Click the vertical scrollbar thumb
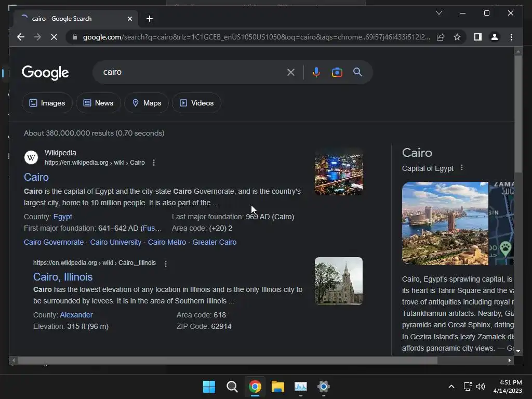 coord(518,114)
